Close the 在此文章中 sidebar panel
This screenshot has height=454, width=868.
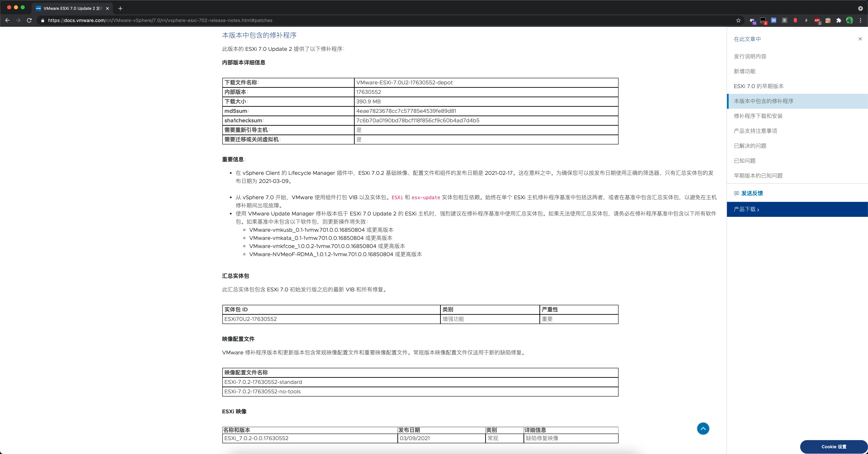(x=860, y=39)
